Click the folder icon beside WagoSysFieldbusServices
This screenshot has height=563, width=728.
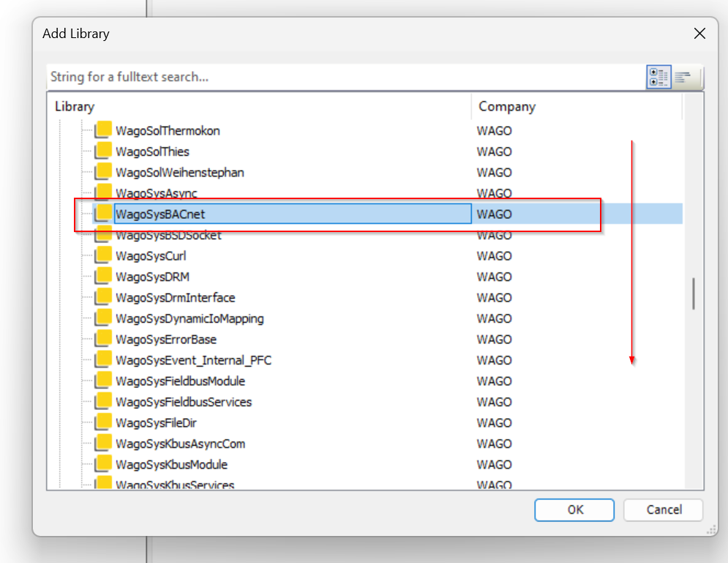[x=103, y=401]
